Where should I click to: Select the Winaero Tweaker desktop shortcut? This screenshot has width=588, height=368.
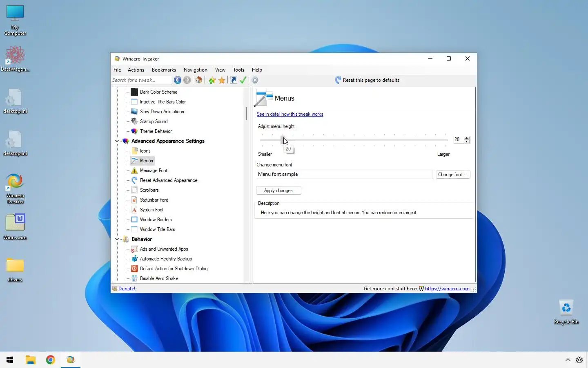coord(15,188)
